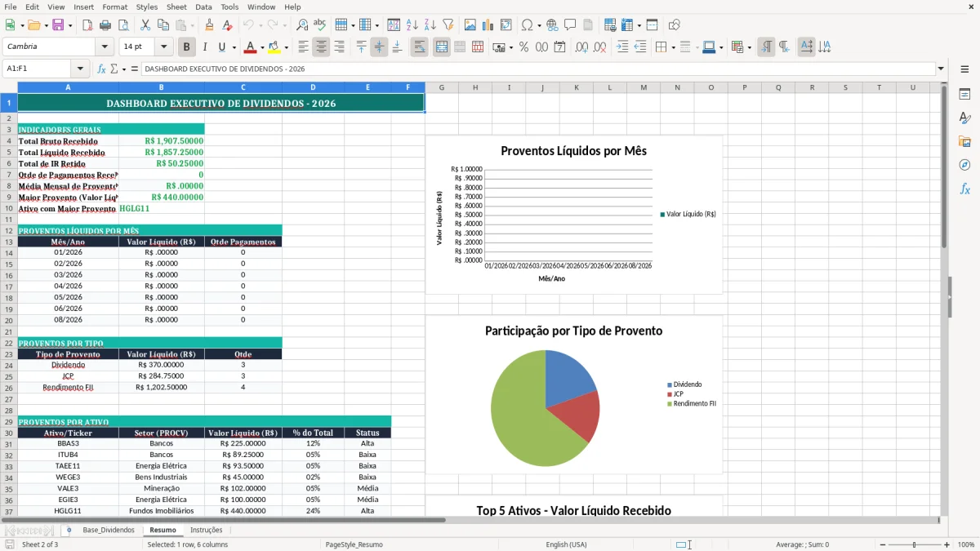Open the sidebar Gallery icon
Screen dimensions: 980x551
click(964, 141)
